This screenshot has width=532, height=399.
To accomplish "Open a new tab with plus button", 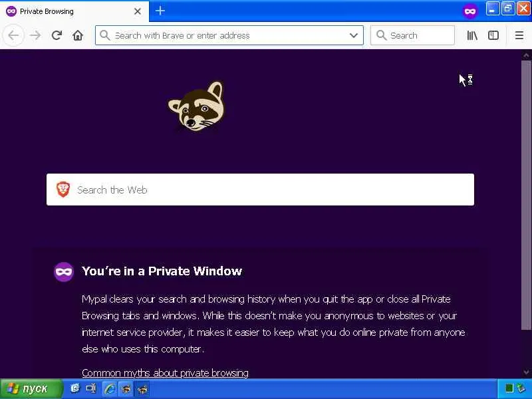I will [x=160, y=11].
